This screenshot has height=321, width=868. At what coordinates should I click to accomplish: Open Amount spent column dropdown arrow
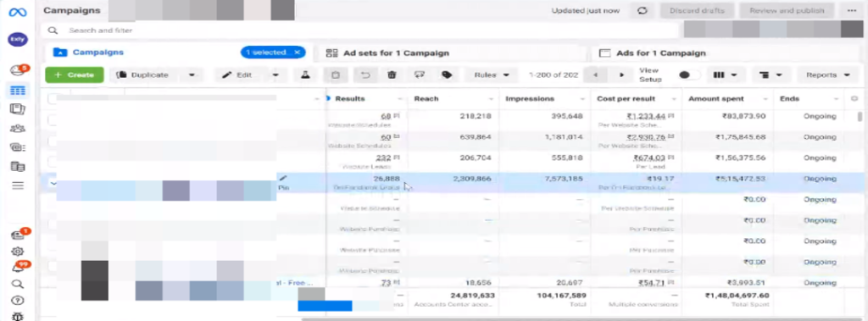(765, 99)
